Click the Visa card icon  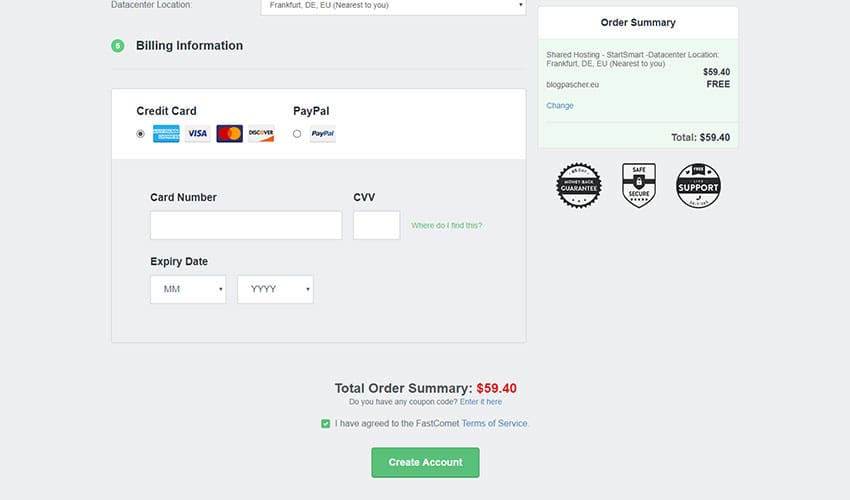[198, 134]
